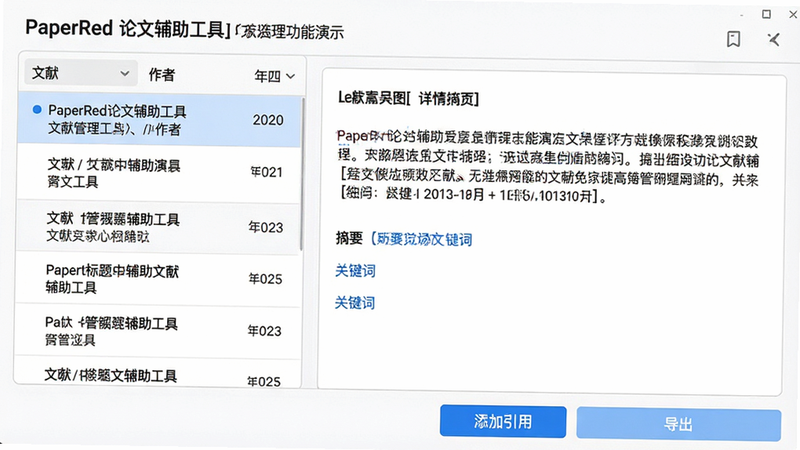Click the 添加引用 button
The width and height of the screenshot is (800, 450).
click(503, 421)
